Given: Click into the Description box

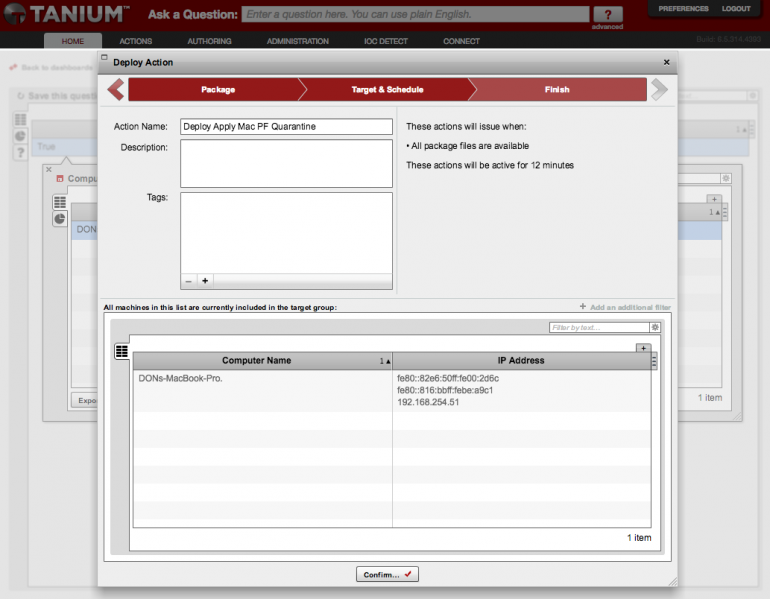Looking at the screenshot, I should pos(286,163).
